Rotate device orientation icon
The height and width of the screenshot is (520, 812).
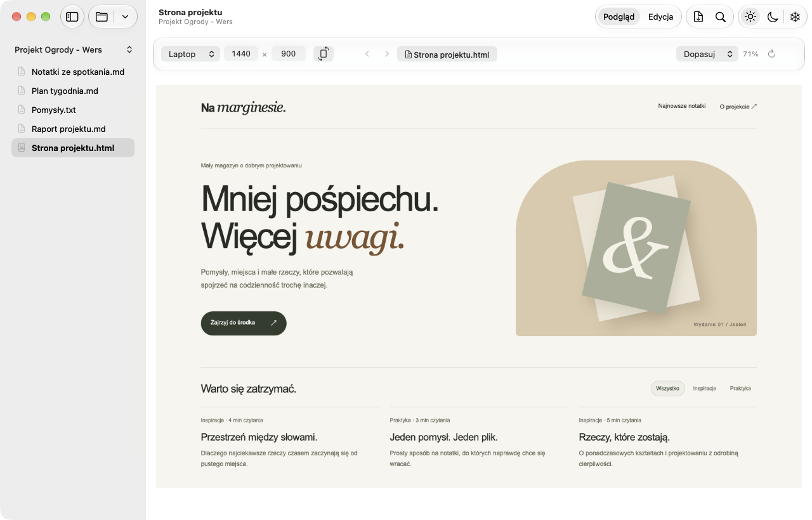pos(324,54)
